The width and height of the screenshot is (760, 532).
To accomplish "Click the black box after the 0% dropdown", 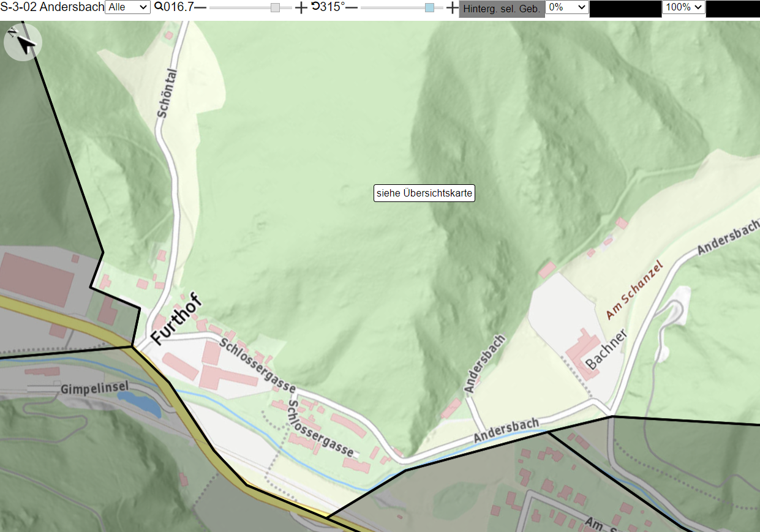I will [x=625, y=9].
